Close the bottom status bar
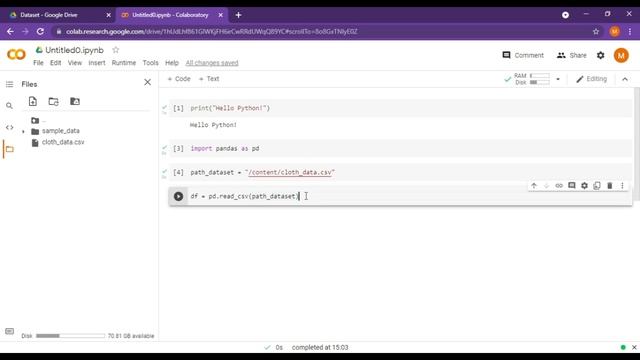Viewport: 640px width, 360px height. (x=634, y=347)
